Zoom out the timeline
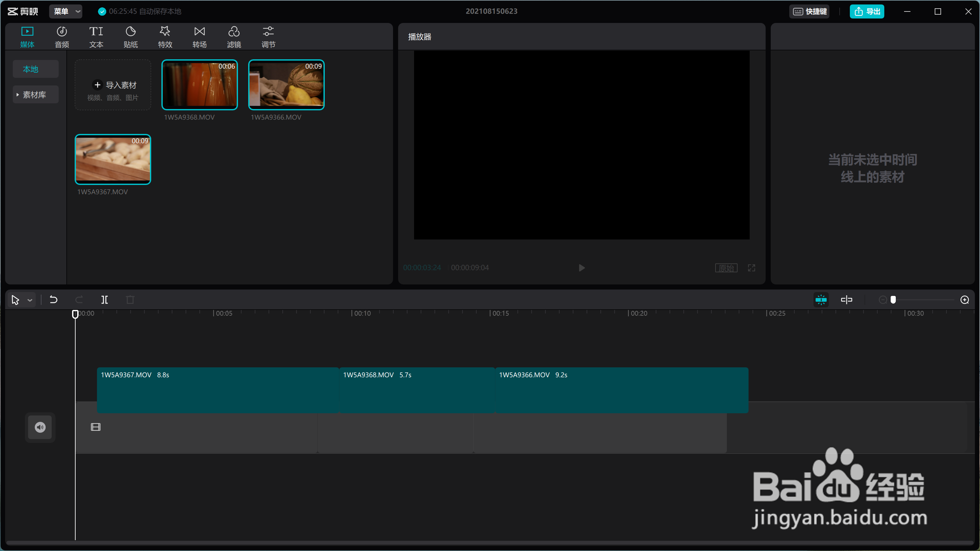This screenshot has height=551, width=980. (883, 300)
